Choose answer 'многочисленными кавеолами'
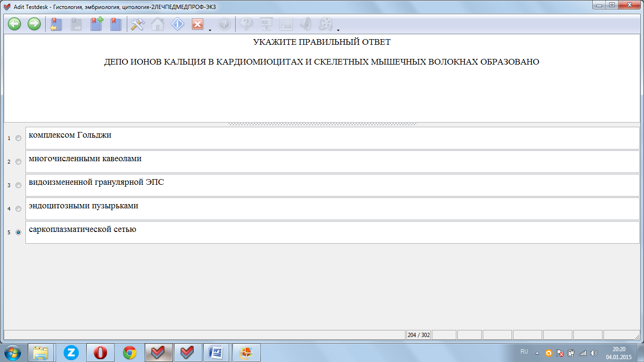This screenshot has width=644, height=362. point(332,162)
